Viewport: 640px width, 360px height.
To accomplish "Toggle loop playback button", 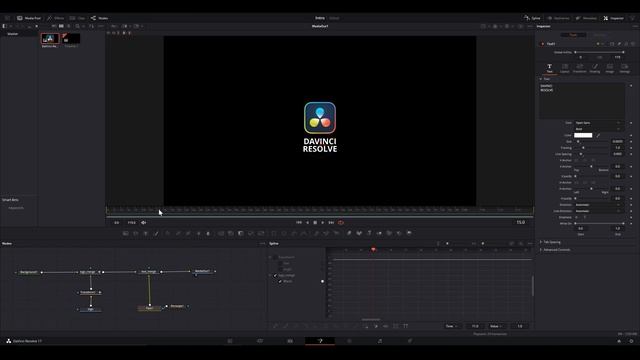I will [x=341, y=222].
